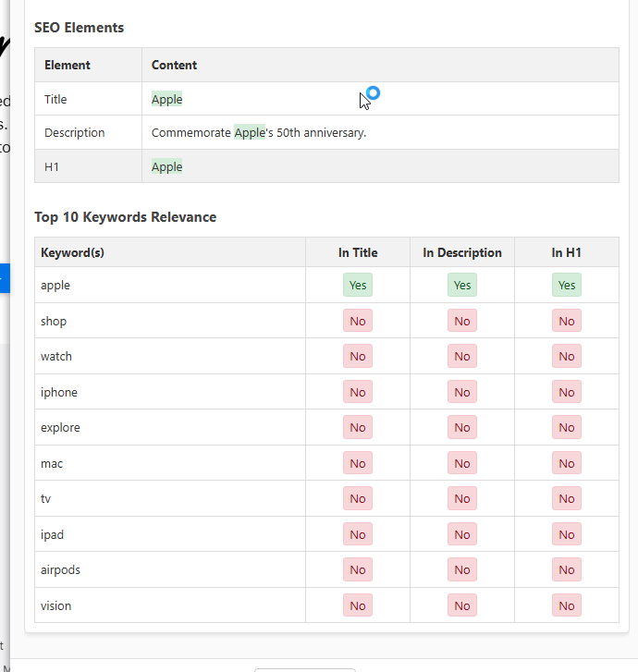The image size is (638, 672).
Task: Click the Commemorate Apple's 50th anniversary description
Action: pyautogui.click(x=259, y=132)
